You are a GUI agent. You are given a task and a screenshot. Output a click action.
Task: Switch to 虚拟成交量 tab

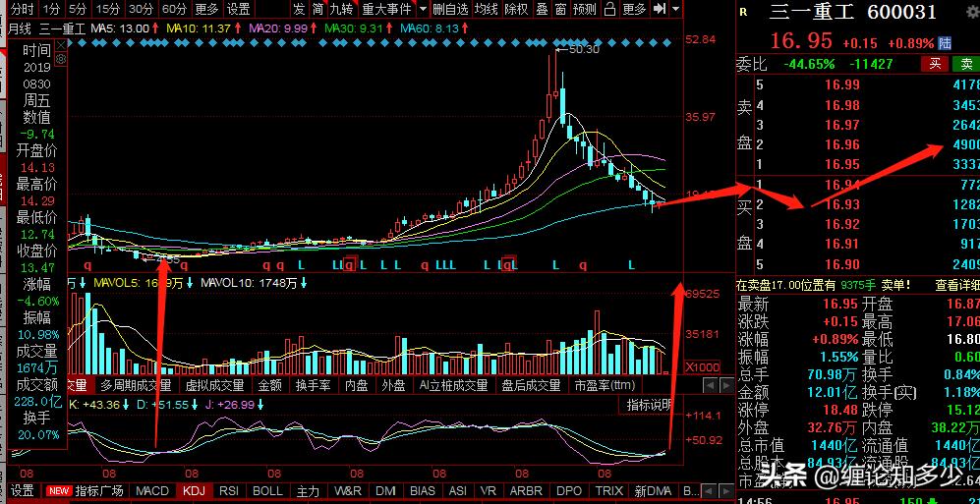[215, 385]
